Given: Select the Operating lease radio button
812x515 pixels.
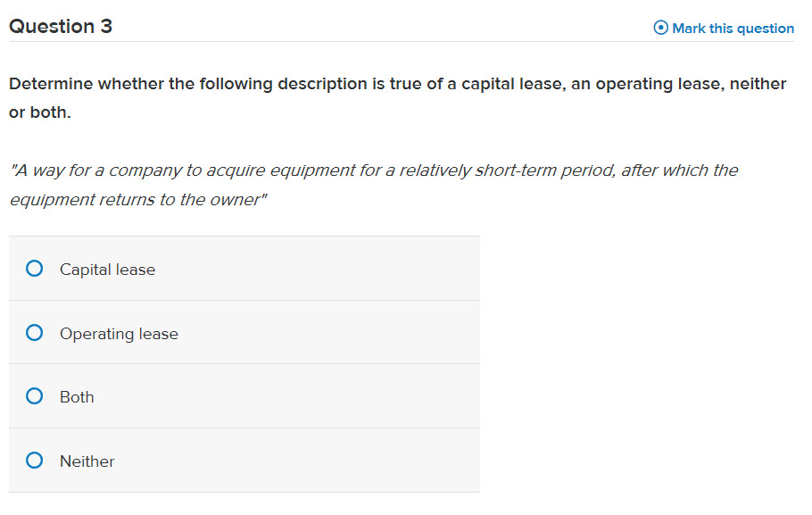Looking at the screenshot, I should 34,332.
